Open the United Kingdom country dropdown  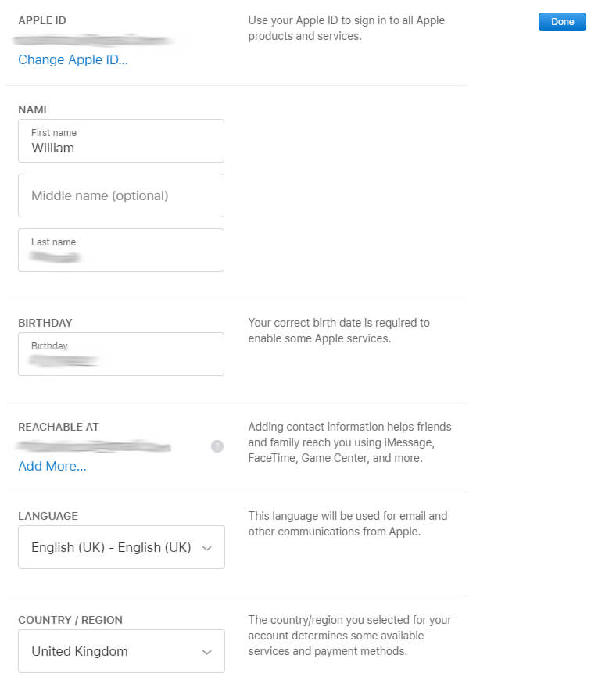click(121, 651)
